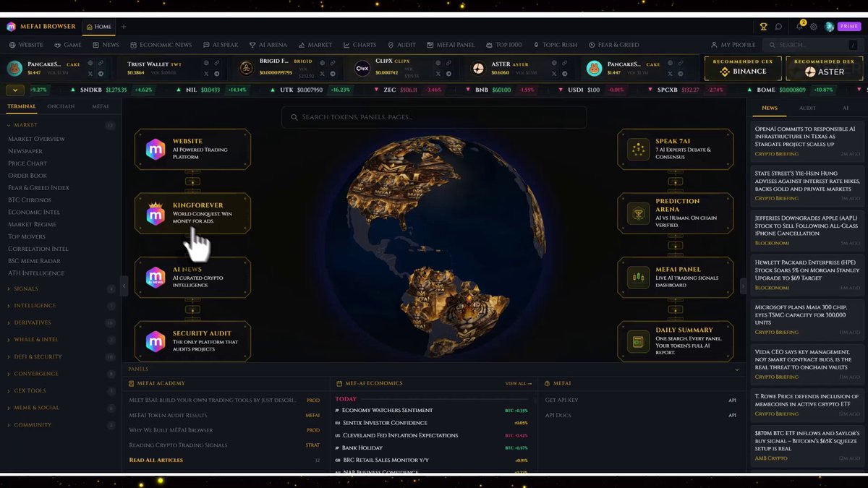The image size is (868, 488).
Task: Collapse the right news panel handle
Action: [744, 286]
